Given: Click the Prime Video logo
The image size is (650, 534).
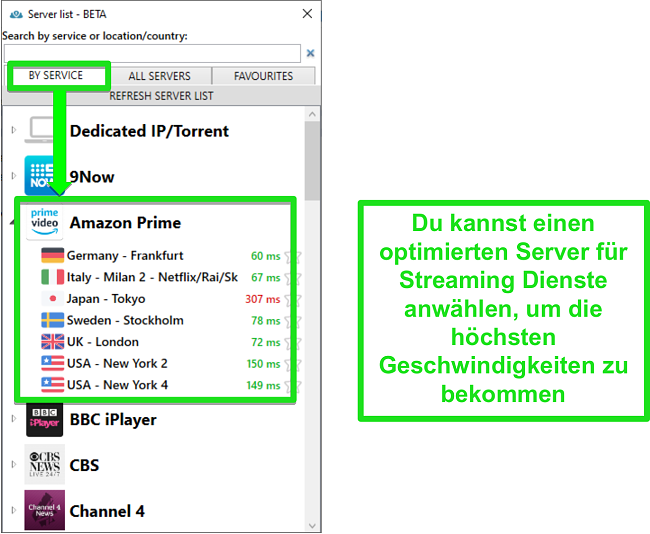Looking at the screenshot, I should point(44,222).
